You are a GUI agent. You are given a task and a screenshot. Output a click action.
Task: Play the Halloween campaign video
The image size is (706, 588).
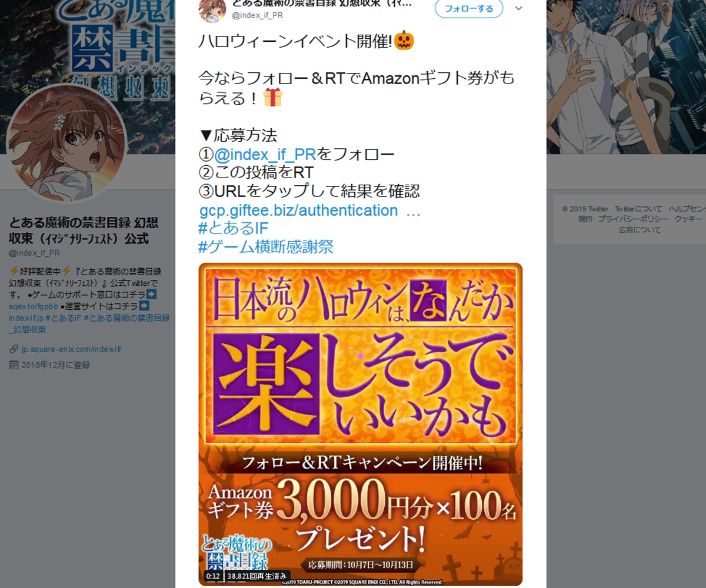coord(360,424)
